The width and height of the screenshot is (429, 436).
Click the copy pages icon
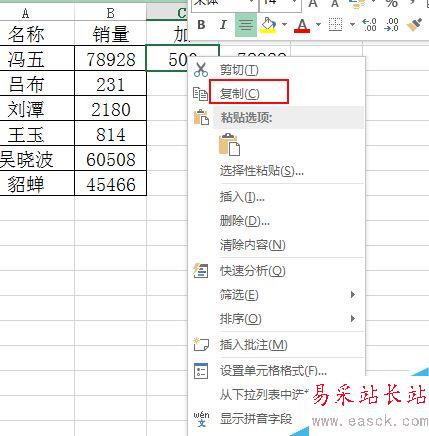201,94
